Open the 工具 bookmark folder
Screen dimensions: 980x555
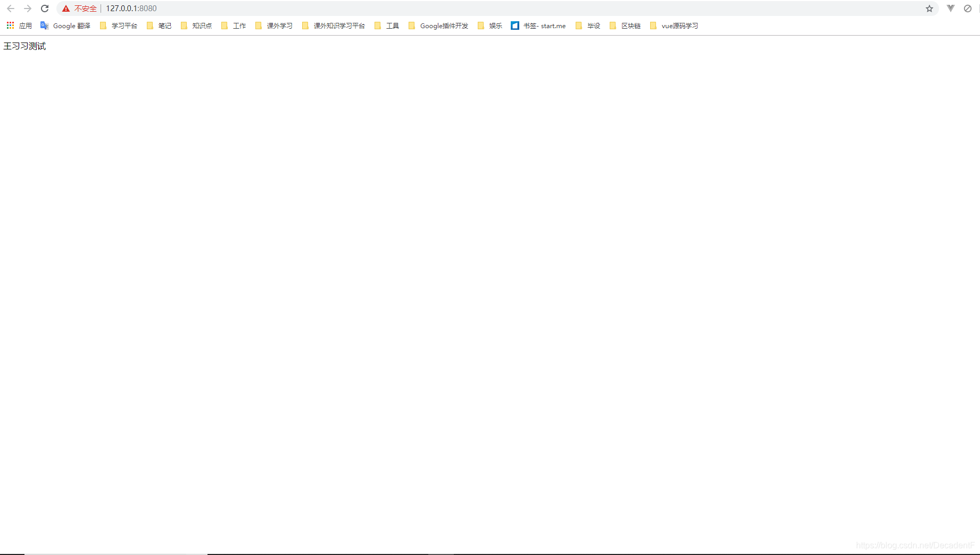click(x=387, y=26)
